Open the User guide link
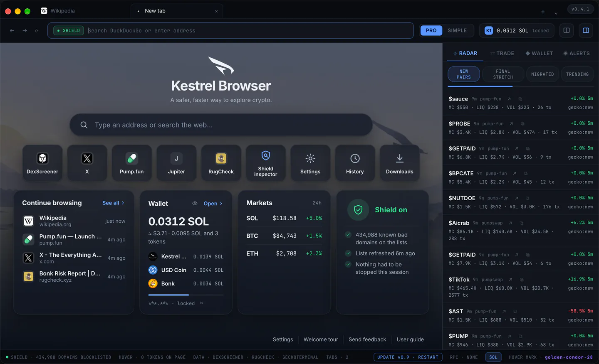This screenshot has width=599, height=364. point(410,339)
